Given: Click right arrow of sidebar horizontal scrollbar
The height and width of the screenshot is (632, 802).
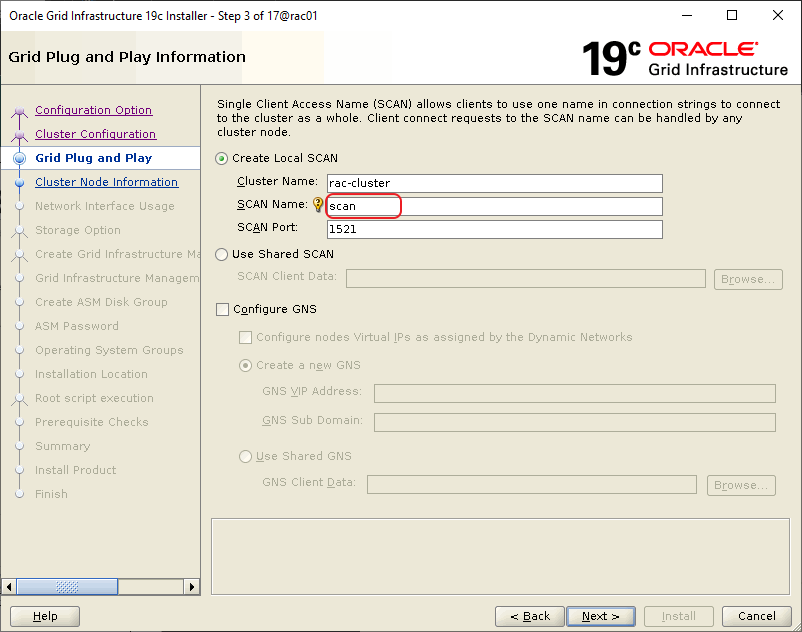Looking at the screenshot, I should pos(192,586).
